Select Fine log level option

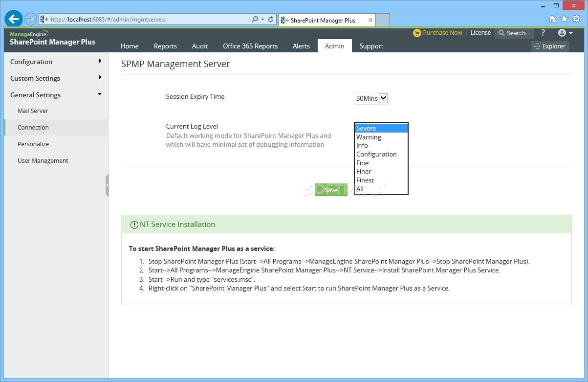coord(381,163)
